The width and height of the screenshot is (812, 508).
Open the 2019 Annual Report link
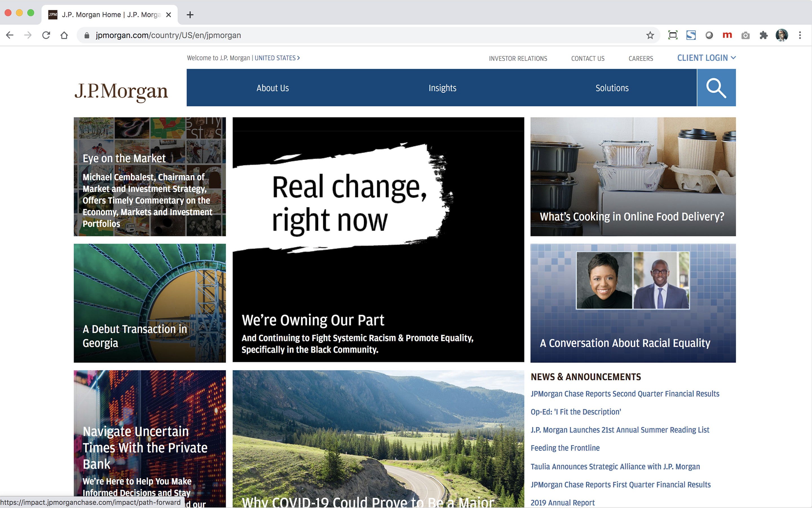pos(562,503)
